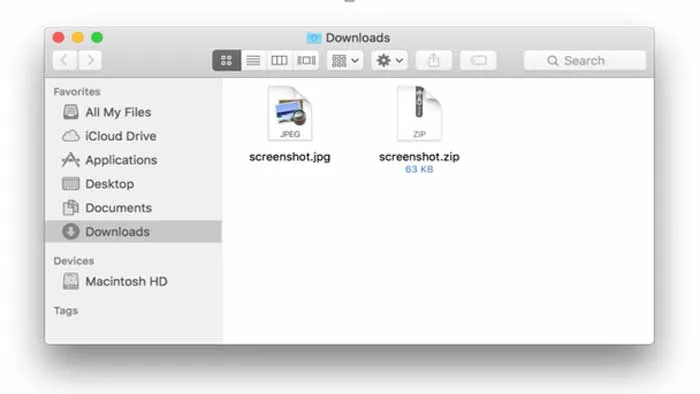
Task: Open the gear Action menu
Action: tap(389, 60)
